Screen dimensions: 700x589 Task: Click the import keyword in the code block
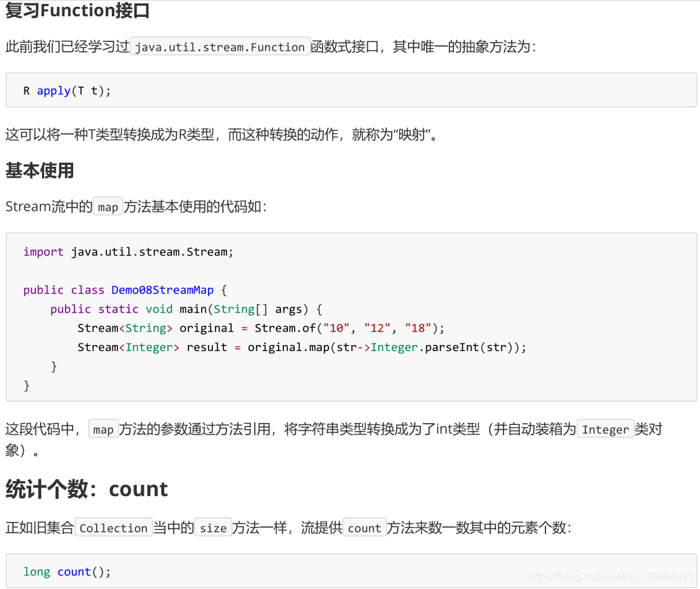(43, 252)
